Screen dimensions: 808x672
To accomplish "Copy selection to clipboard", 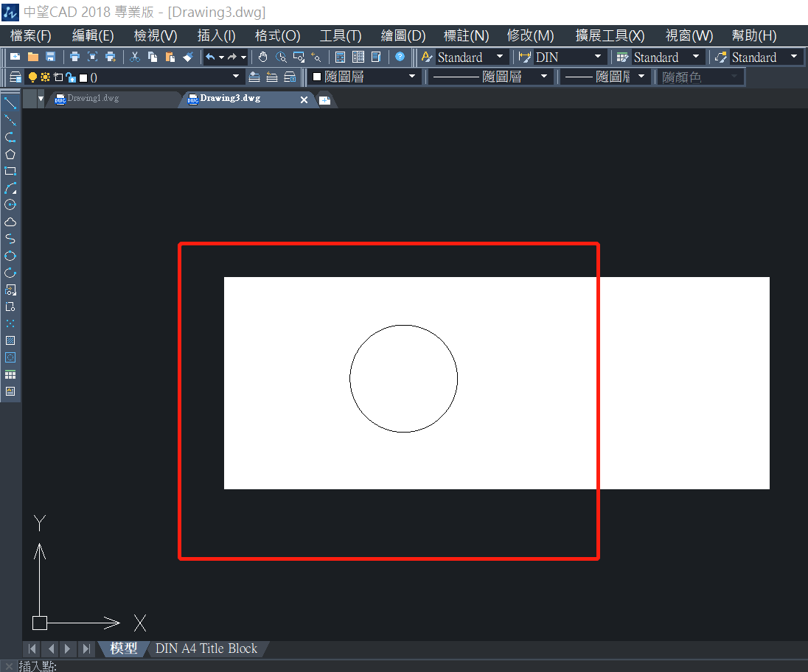I will [153, 57].
